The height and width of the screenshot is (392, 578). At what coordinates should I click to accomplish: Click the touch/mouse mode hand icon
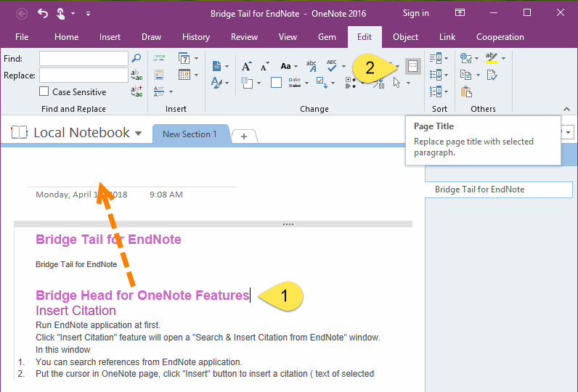click(x=60, y=14)
